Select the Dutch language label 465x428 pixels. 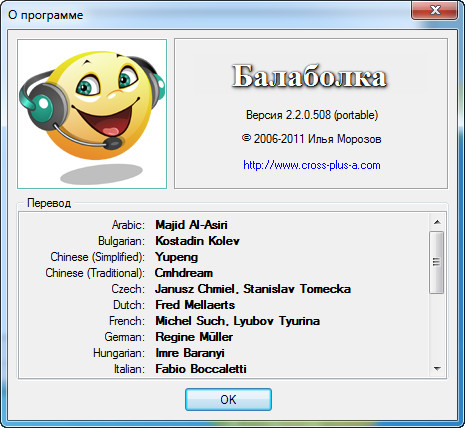pyautogui.click(x=129, y=305)
